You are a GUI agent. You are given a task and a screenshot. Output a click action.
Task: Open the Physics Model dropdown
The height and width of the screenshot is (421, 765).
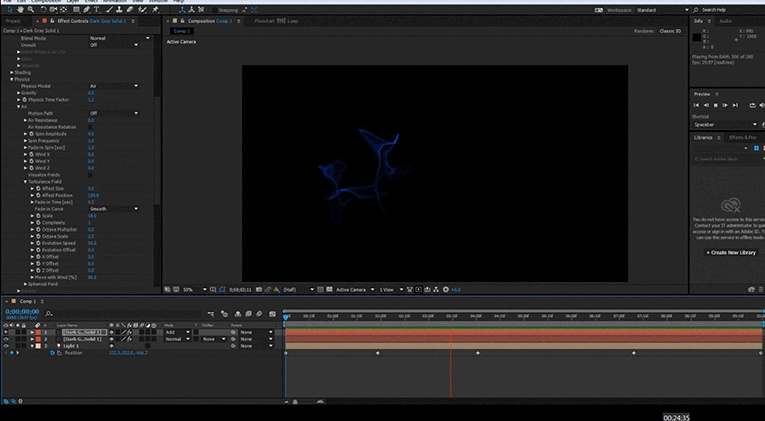point(114,86)
